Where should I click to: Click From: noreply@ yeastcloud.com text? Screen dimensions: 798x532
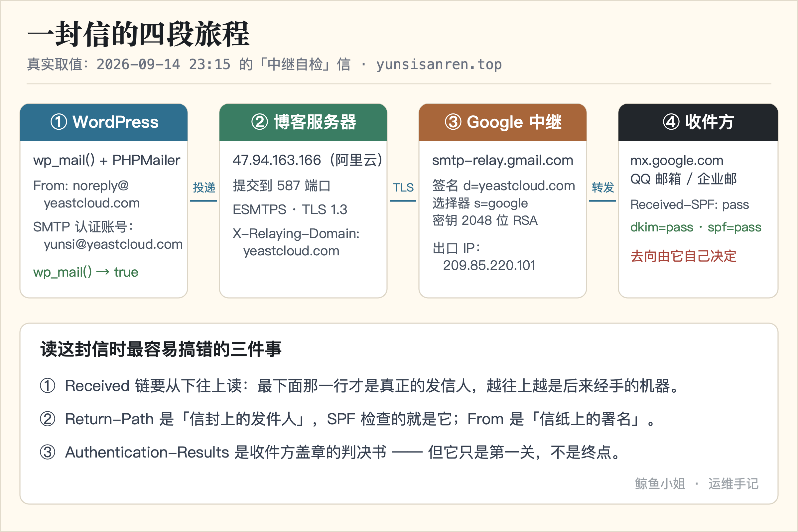[86, 195]
